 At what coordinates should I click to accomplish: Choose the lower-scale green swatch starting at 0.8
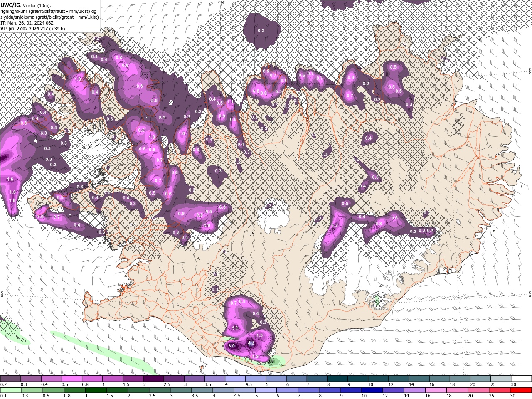(x=74, y=390)
